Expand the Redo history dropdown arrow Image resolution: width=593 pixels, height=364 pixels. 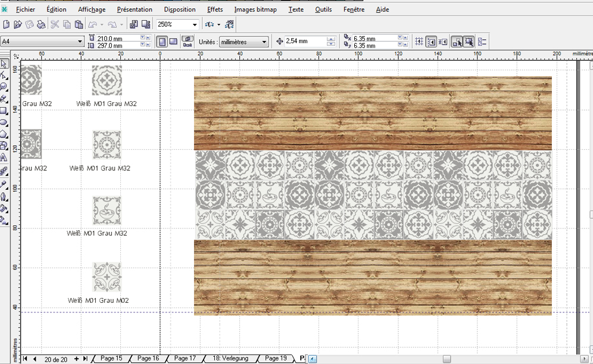pos(121,24)
